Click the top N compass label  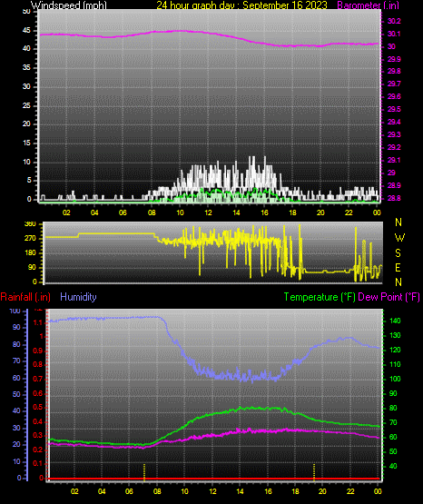click(398, 222)
